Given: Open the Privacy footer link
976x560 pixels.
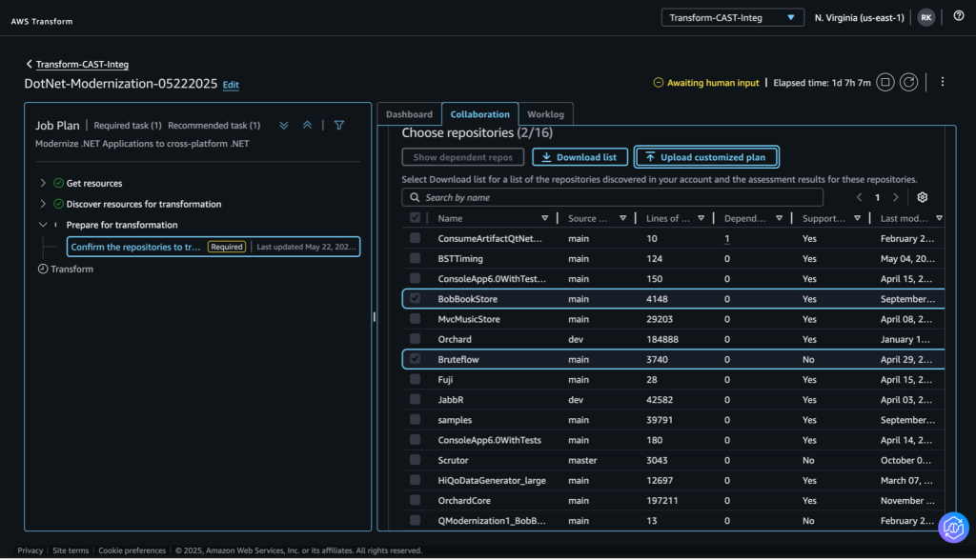Looking at the screenshot, I should [x=30, y=550].
